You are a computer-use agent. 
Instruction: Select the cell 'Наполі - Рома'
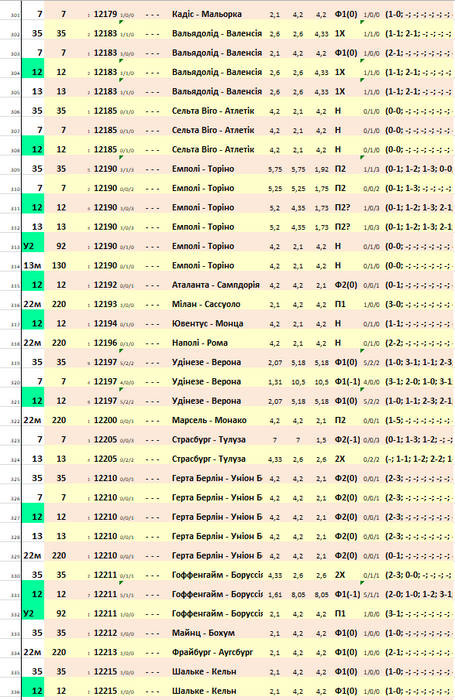coord(200,343)
